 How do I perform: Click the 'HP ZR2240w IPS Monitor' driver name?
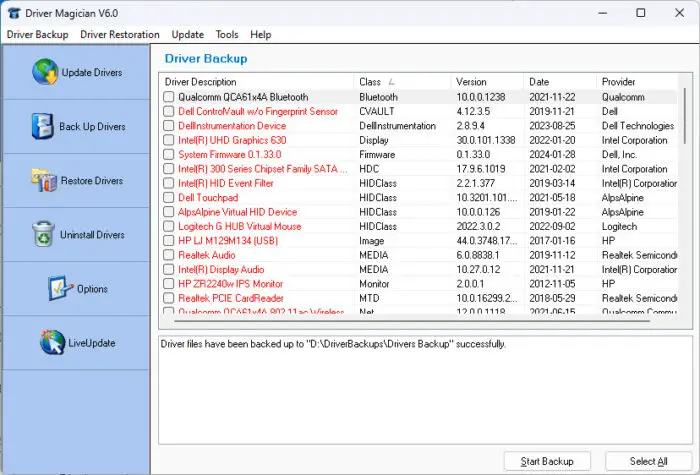(x=230, y=284)
